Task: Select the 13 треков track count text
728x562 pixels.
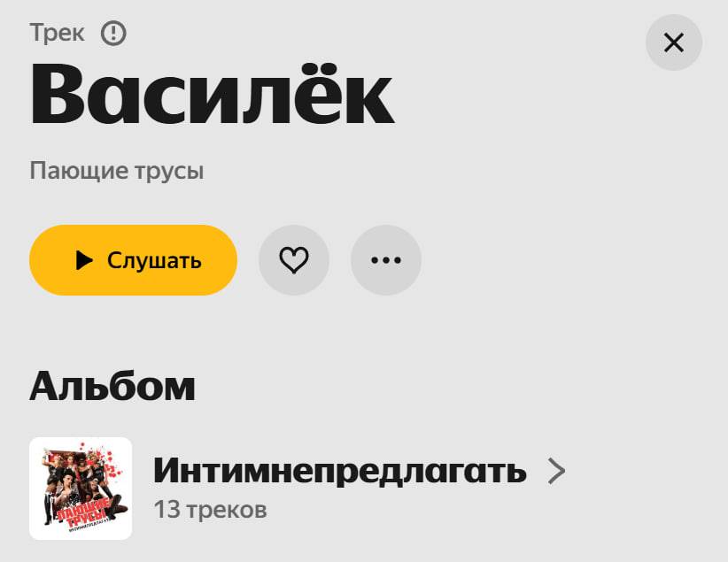Action: (210, 510)
